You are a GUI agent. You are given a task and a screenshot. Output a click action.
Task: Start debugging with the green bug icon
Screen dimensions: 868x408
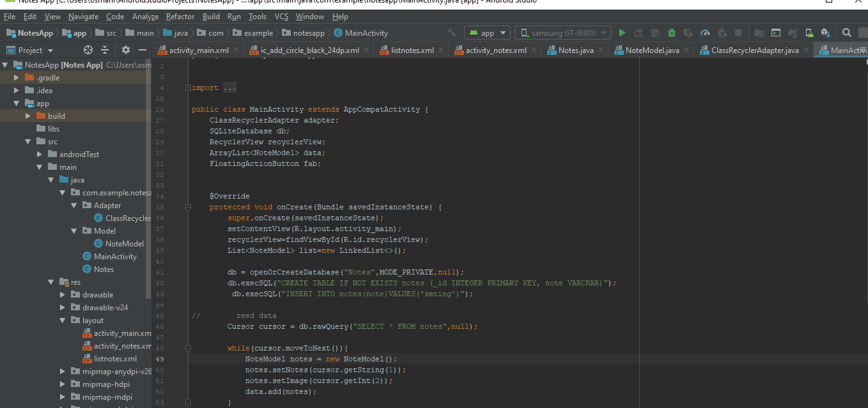click(x=672, y=33)
